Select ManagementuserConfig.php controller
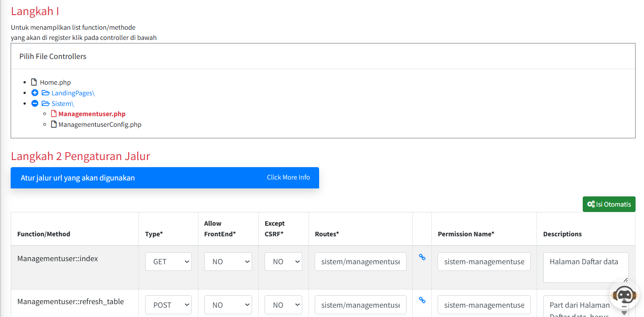644x317 pixels. pos(100,125)
